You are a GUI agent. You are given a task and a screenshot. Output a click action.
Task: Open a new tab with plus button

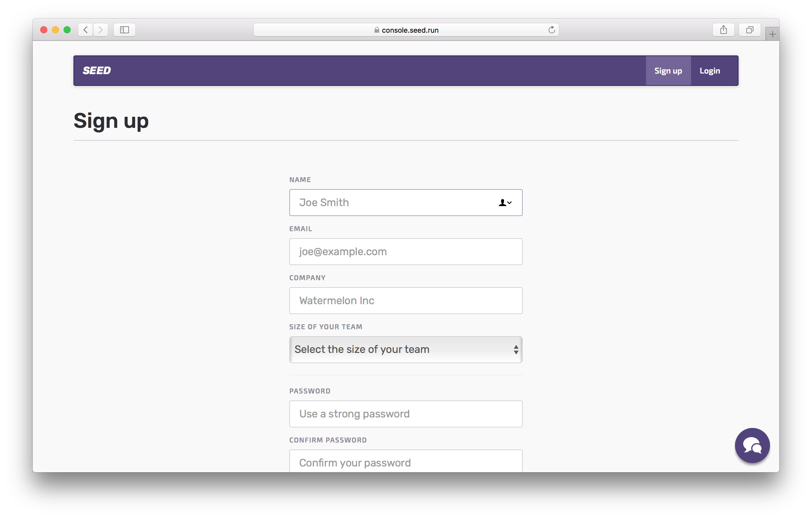pyautogui.click(x=772, y=34)
